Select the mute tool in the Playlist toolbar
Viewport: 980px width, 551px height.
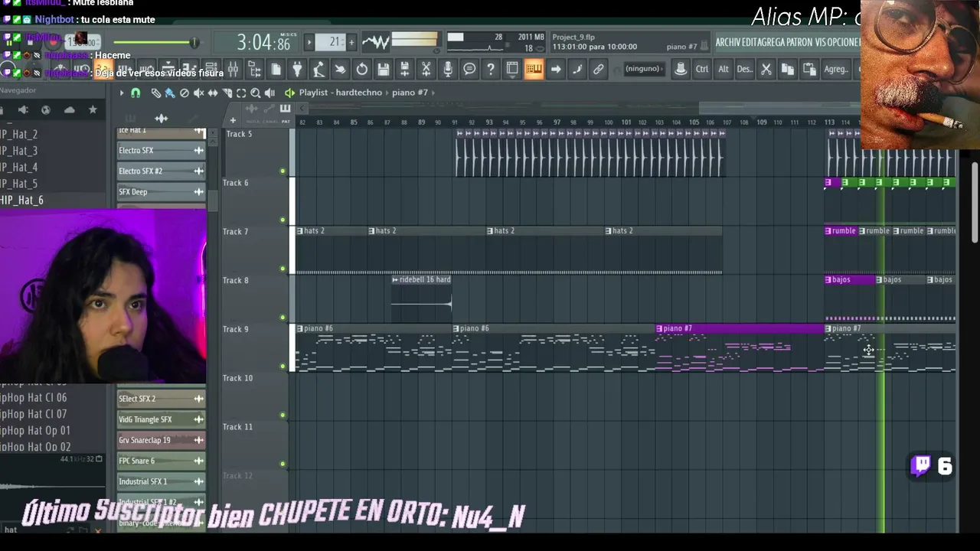tap(198, 93)
